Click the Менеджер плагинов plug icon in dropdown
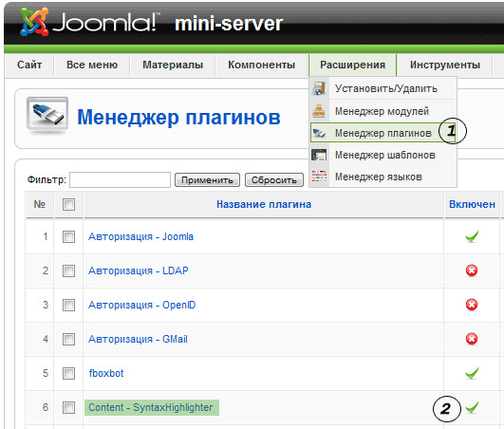Screen dimensions: 504x429 point(320,133)
